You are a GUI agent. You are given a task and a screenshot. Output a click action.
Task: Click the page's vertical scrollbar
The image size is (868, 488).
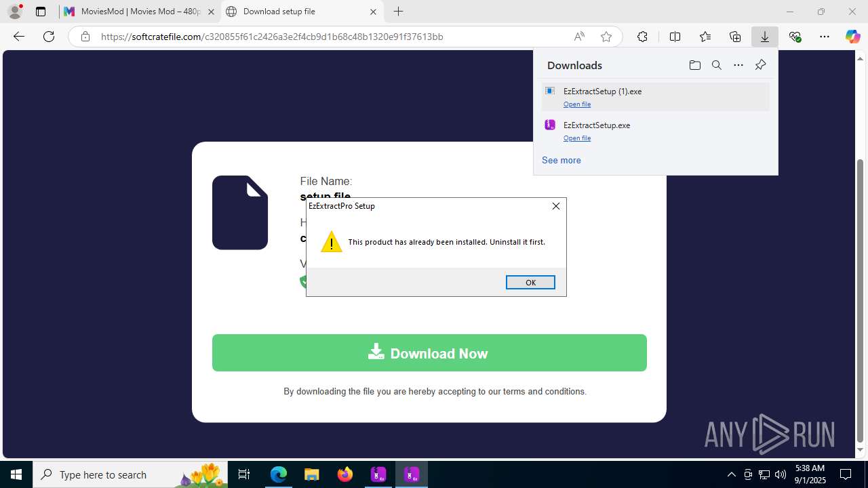[861, 301]
